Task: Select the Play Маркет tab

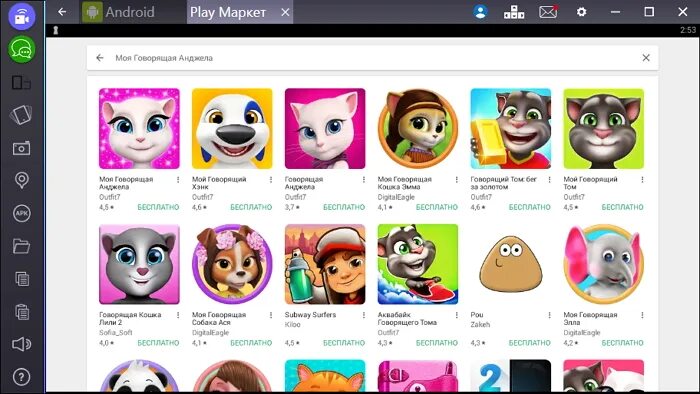Action: point(228,12)
